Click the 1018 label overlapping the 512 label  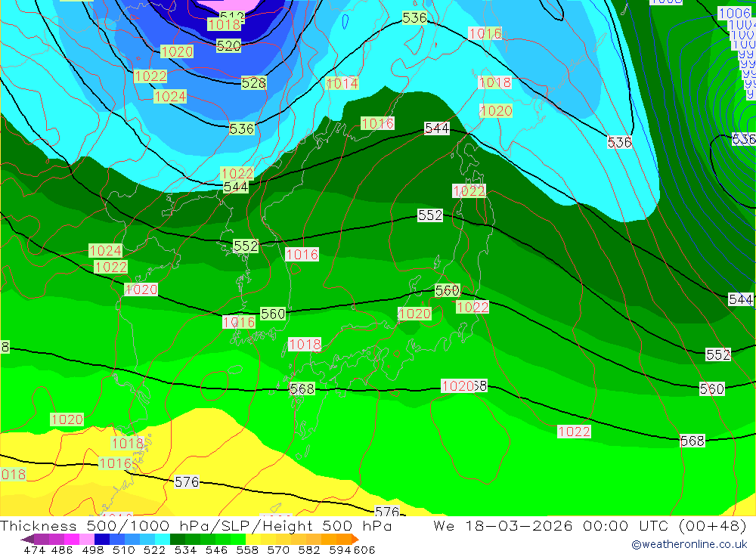point(225,25)
